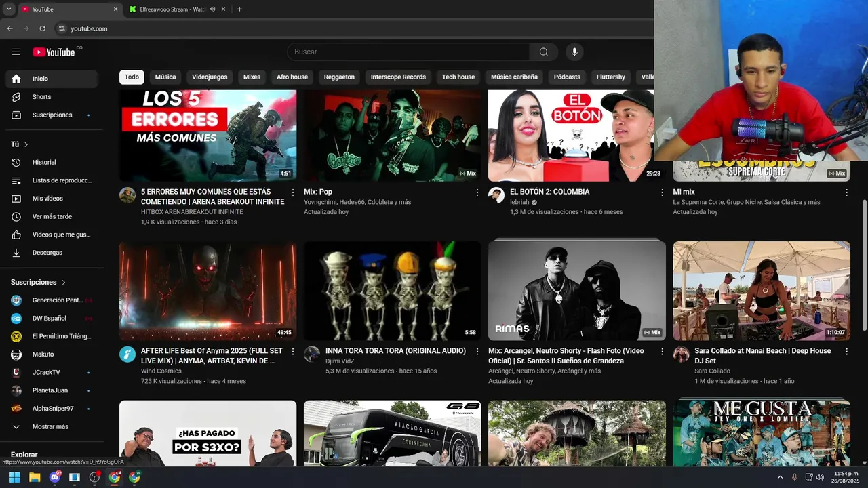Image resolution: width=868 pixels, height=488 pixels.
Task: Click browser back arrow
Action: tap(9, 28)
